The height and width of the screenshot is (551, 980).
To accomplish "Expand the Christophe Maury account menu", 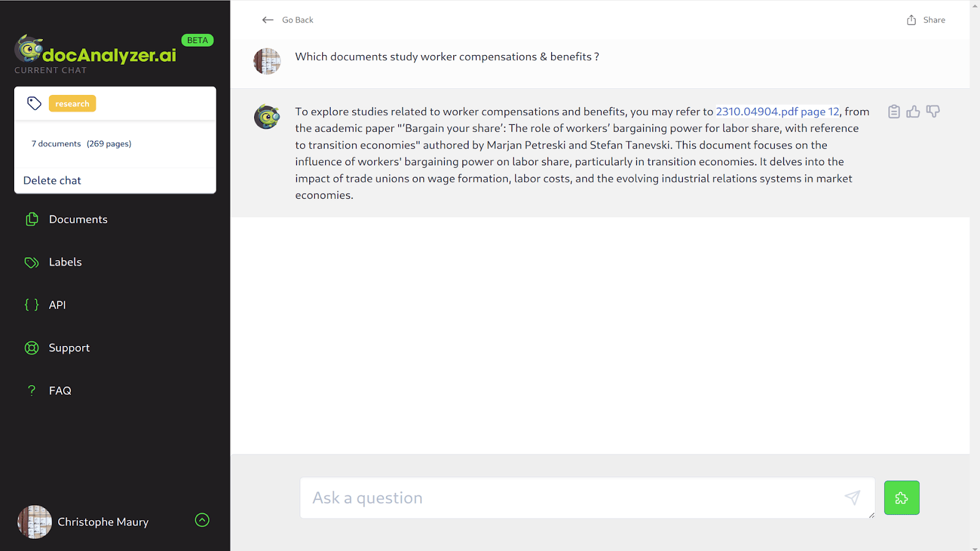I will 202,520.
